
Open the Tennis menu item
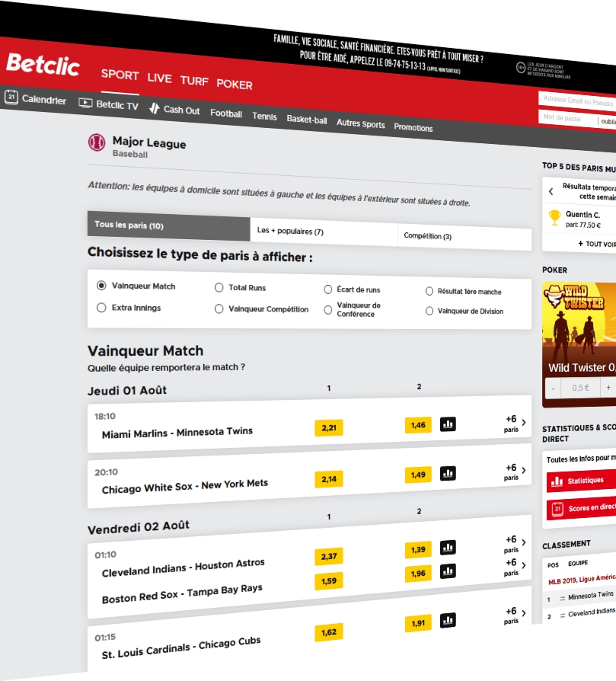[264, 117]
